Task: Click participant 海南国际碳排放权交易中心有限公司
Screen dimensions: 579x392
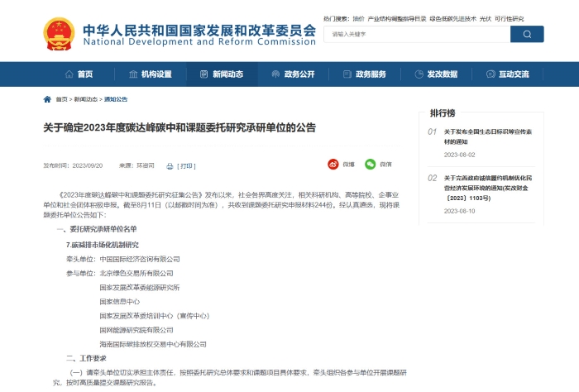Action: click(153, 344)
